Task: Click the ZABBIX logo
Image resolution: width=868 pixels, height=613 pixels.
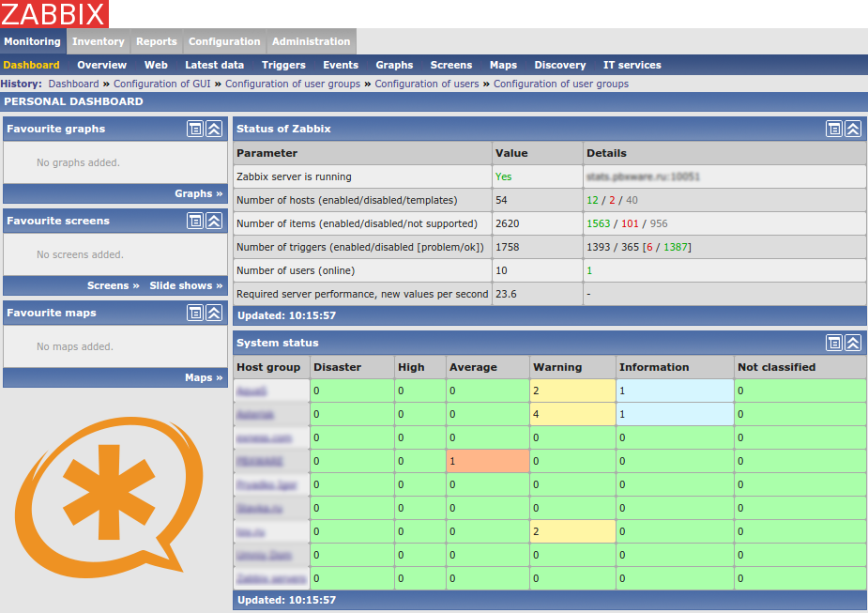Action: pyautogui.click(x=54, y=14)
